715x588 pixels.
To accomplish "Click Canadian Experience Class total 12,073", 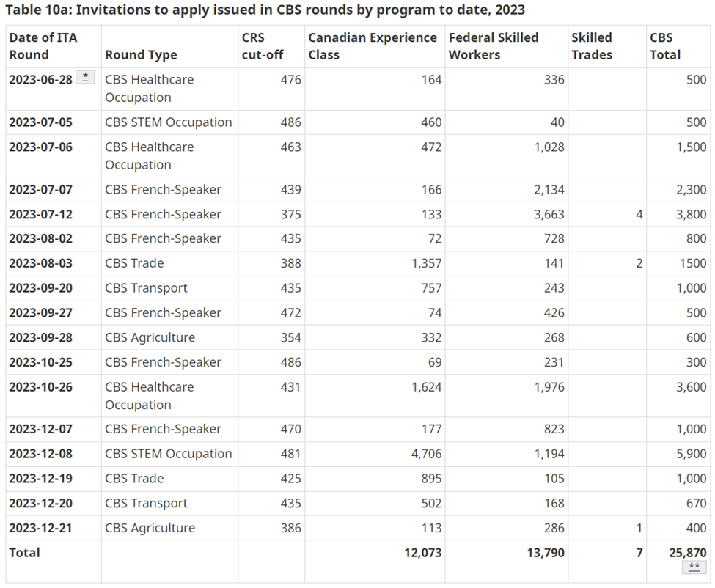I will 422,553.
